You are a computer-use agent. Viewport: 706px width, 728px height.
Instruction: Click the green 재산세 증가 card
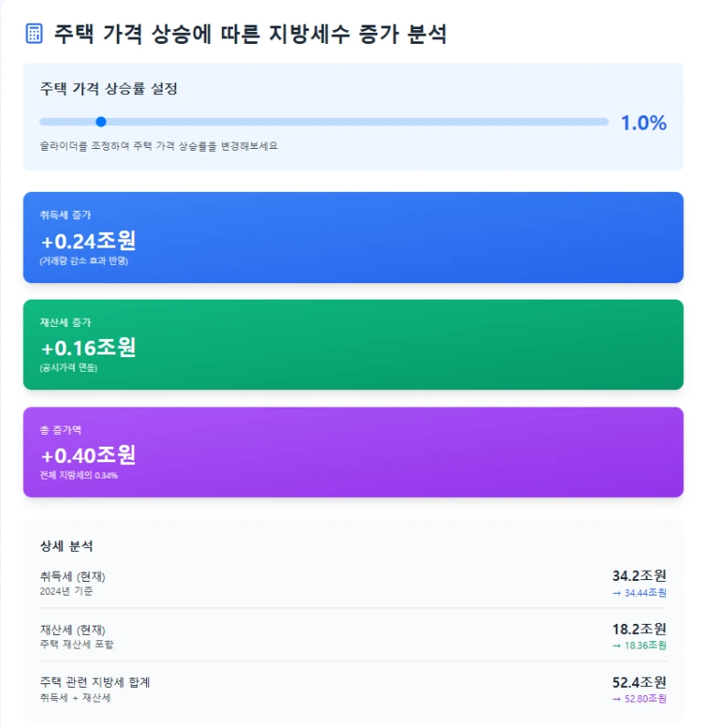click(x=353, y=344)
